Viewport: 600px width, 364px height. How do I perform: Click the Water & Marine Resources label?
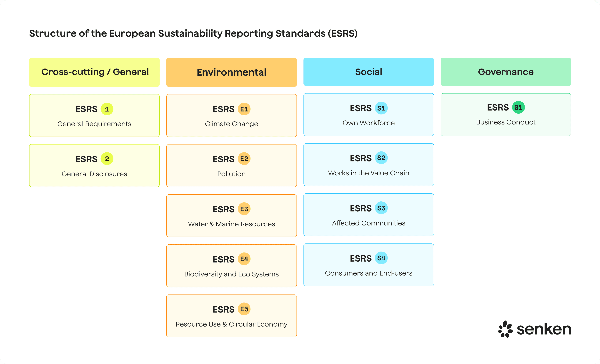click(231, 224)
